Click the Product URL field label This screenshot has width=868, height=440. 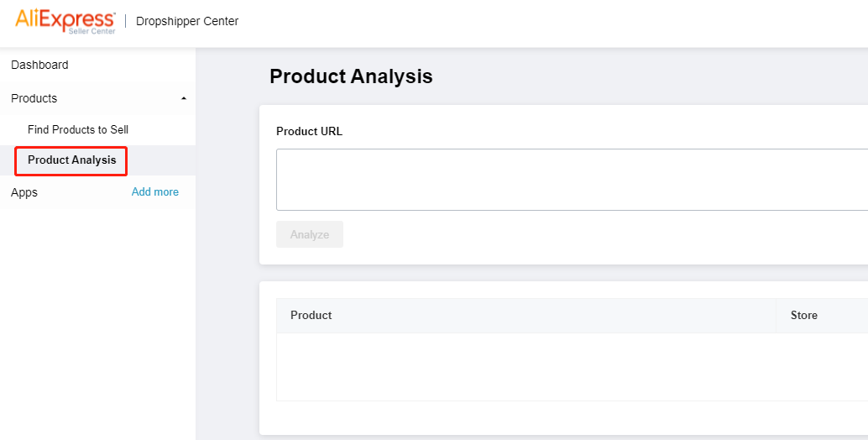(309, 131)
